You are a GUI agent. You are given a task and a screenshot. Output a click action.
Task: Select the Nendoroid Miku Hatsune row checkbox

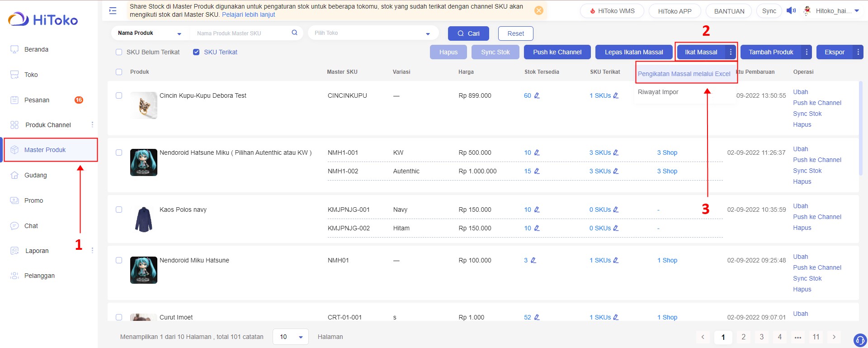119,260
